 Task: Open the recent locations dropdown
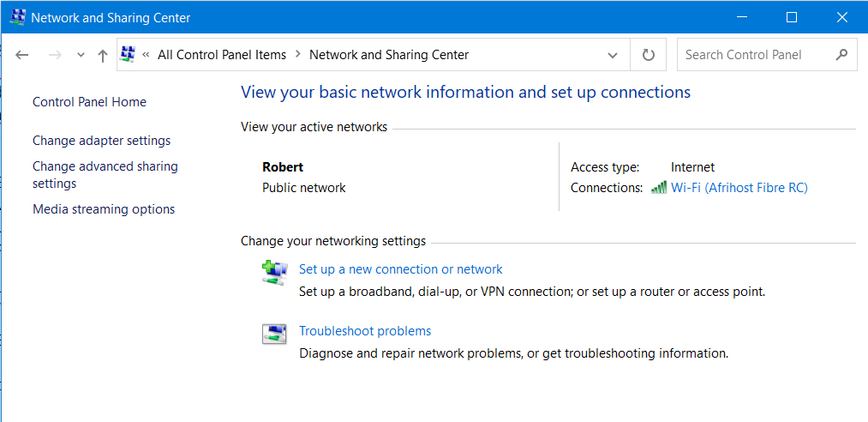click(x=81, y=55)
